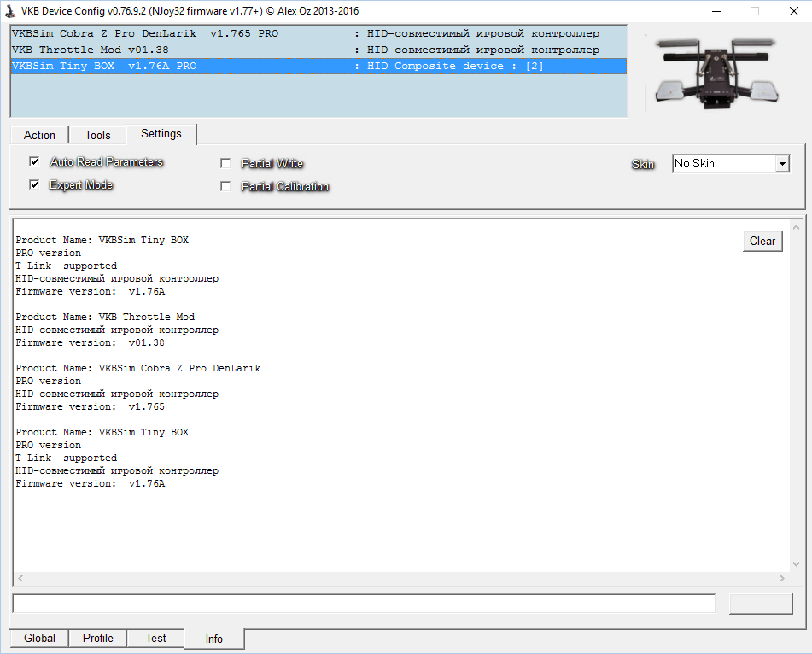Select VKB Throttle Mod v01.38 device row
Image resolution: width=812 pixels, height=654 pixels.
pyautogui.click(x=318, y=50)
